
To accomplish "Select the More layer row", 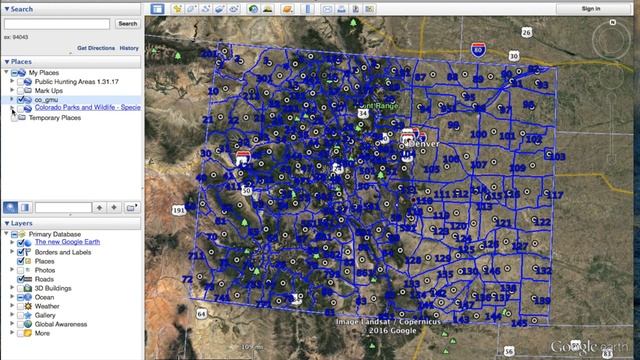I will 42,333.
